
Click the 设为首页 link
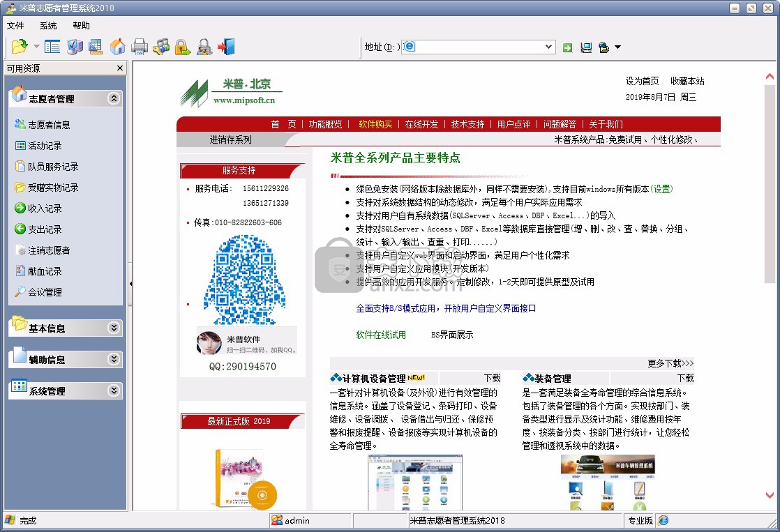642,81
